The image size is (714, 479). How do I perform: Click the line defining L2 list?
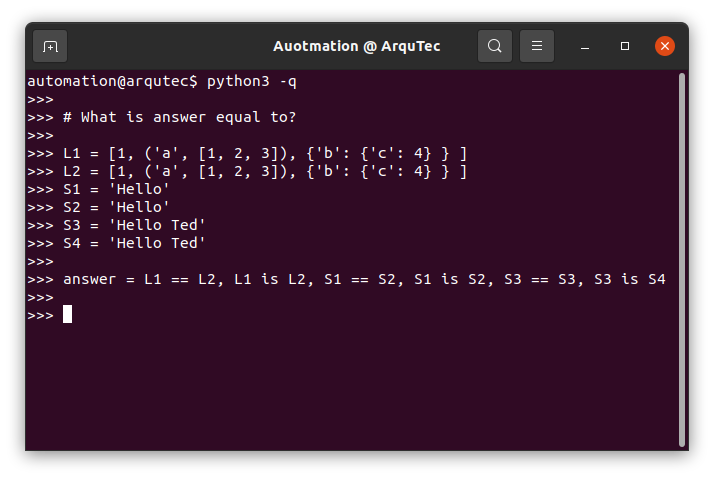pyautogui.click(x=265, y=172)
